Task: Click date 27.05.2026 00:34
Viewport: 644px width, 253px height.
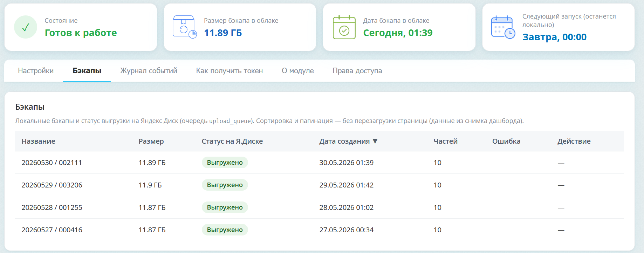Action: point(347,230)
